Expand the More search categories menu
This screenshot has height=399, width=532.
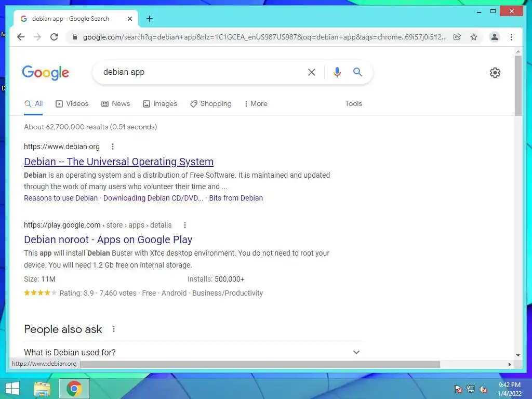(256, 103)
